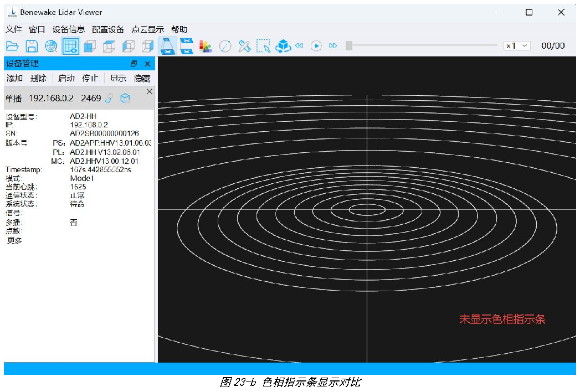Select the third cube view icon

click(129, 46)
